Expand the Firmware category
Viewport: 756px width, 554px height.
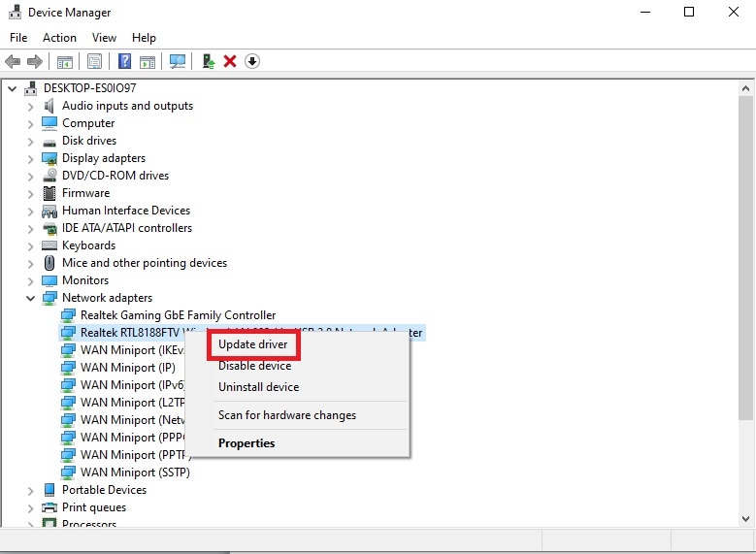click(31, 194)
